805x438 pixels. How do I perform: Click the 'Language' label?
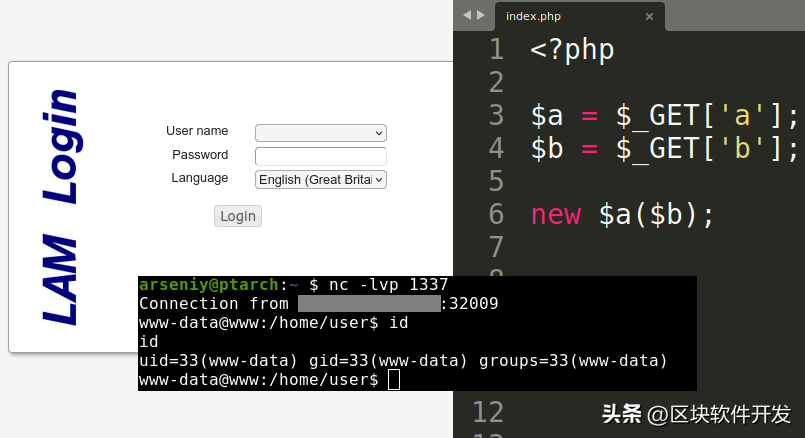pyautogui.click(x=200, y=178)
